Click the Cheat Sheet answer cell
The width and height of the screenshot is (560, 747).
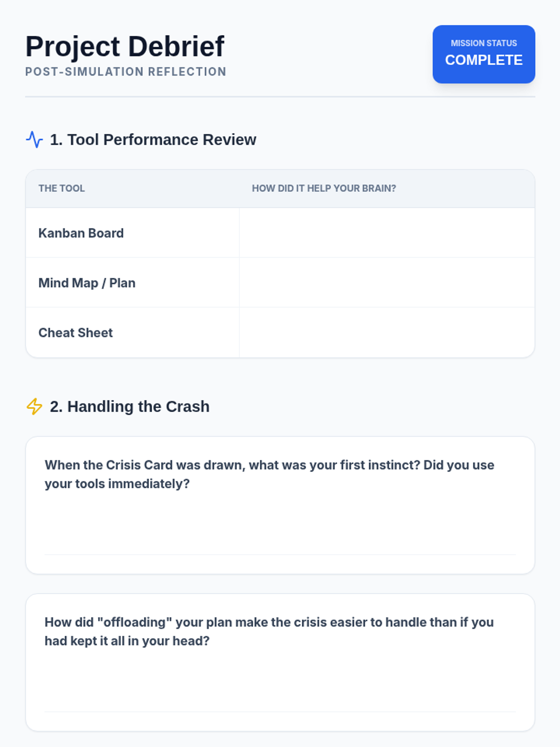386,332
